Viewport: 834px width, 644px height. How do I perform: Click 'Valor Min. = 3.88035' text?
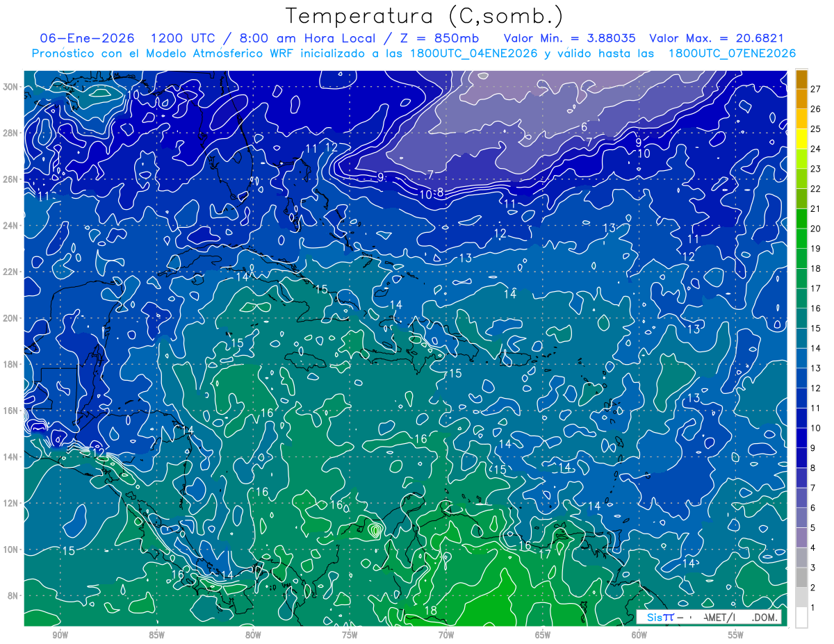[x=571, y=38]
